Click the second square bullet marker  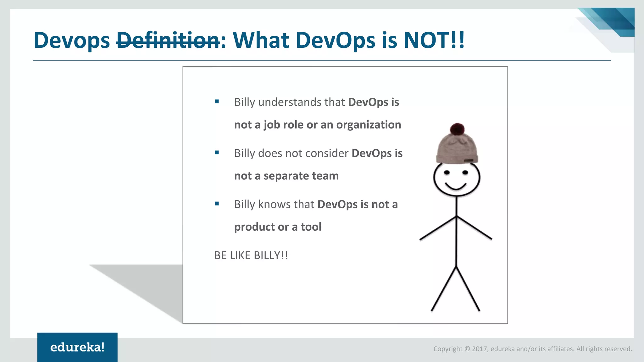217,153
